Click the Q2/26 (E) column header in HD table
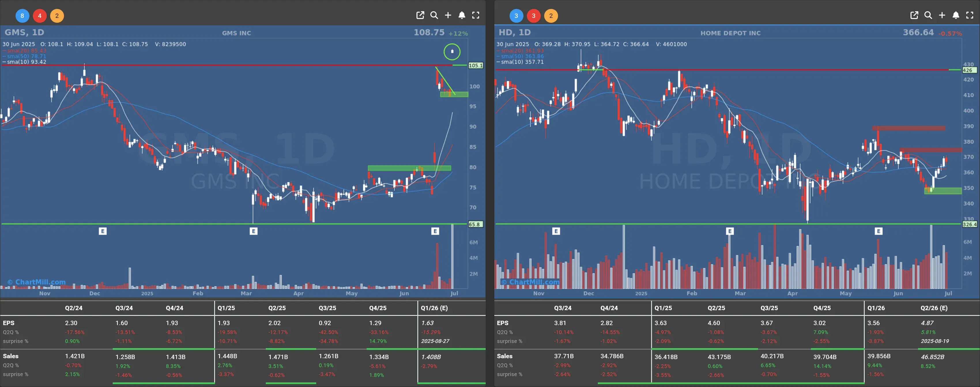980x387 pixels. (x=934, y=308)
